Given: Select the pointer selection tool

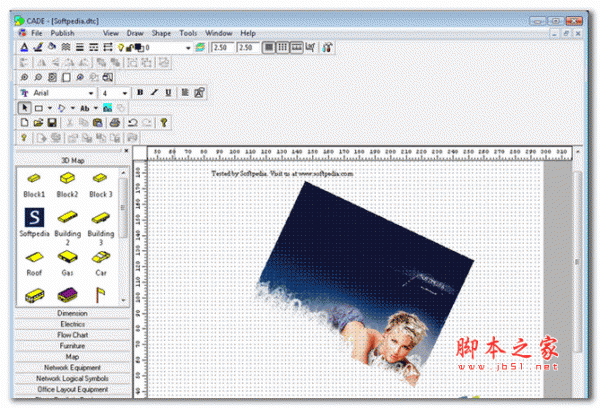Looking at the screenshot, I should click(24, 108).
